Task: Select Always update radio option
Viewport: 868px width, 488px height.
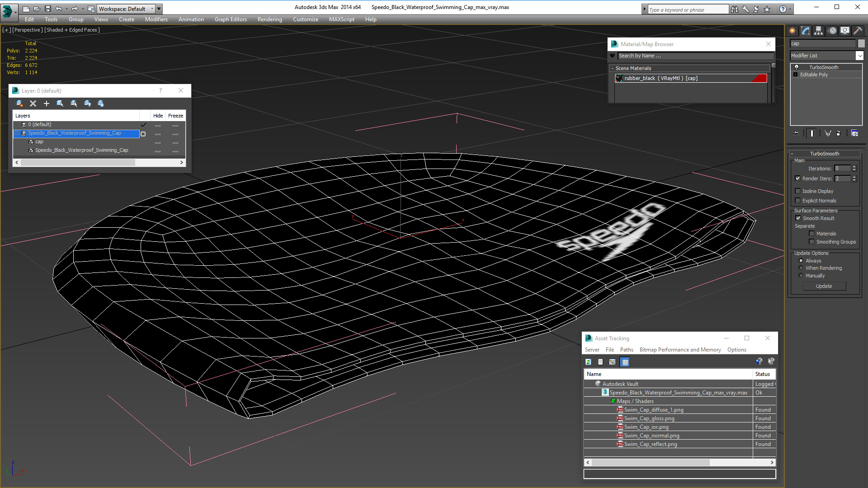Action: (x=801, y=261)
